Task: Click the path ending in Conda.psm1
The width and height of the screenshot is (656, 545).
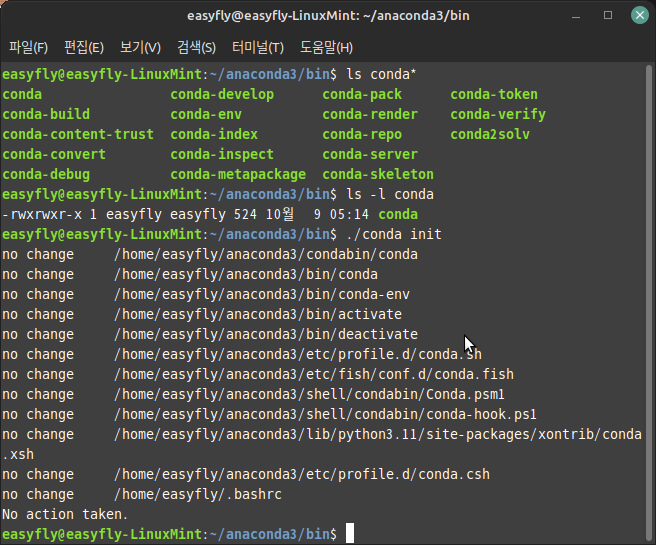Action: click(310, 395)
